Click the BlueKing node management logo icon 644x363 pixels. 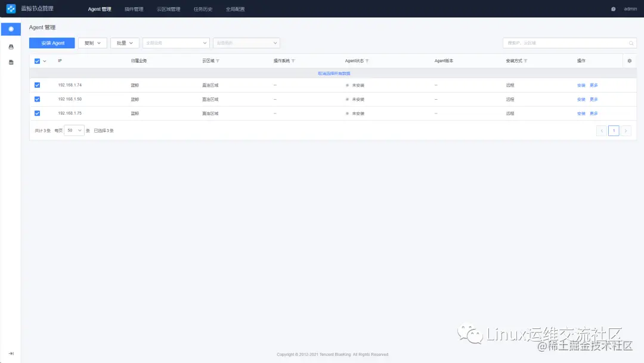[x=11, y=8]
